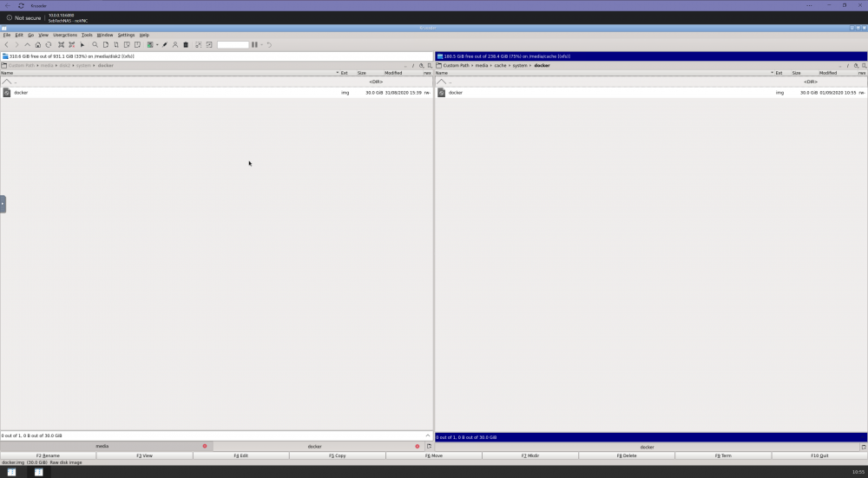Click the second icon in OS taskbar
The image size is (868, 478).
(x=38, y=472)
